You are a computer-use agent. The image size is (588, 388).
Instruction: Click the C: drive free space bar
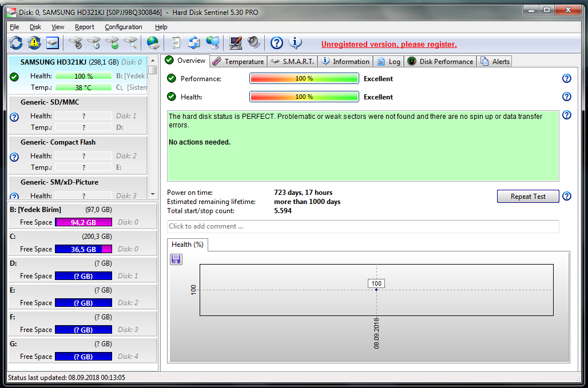[84, 249]
